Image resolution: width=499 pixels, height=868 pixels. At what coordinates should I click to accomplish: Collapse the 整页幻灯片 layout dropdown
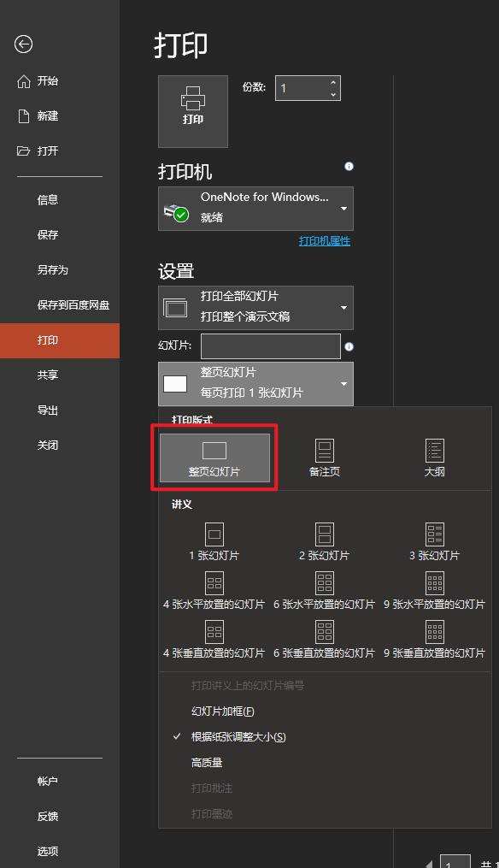(x=255, y=384)
